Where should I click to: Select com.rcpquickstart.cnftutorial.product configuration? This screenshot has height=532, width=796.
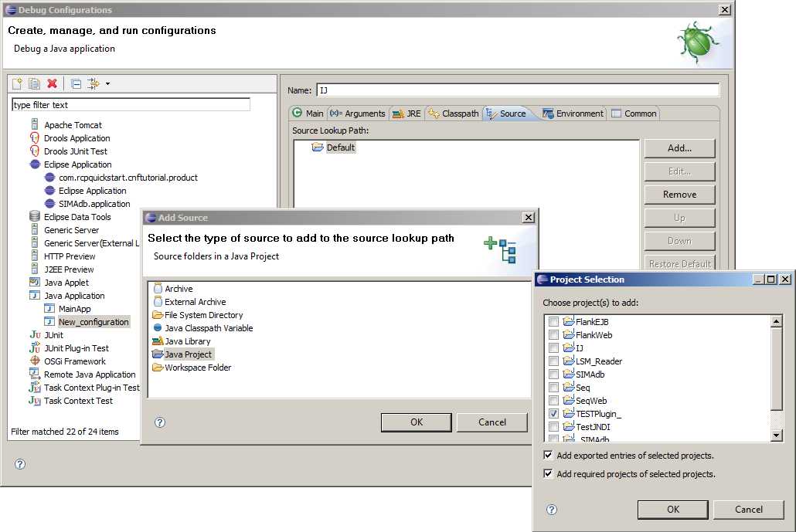pos(128,178)
